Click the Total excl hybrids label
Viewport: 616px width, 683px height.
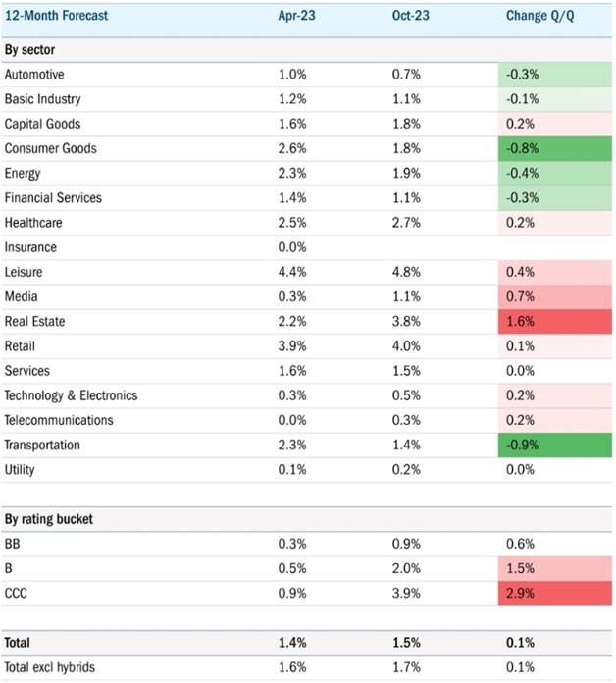pyautogui.click(x=50, y=667)
